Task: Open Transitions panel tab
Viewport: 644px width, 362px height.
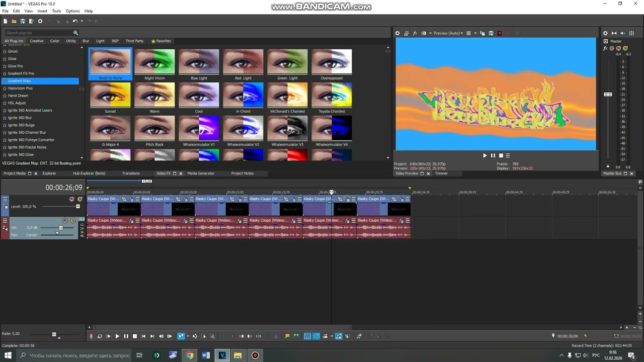Action: [131, 173]
